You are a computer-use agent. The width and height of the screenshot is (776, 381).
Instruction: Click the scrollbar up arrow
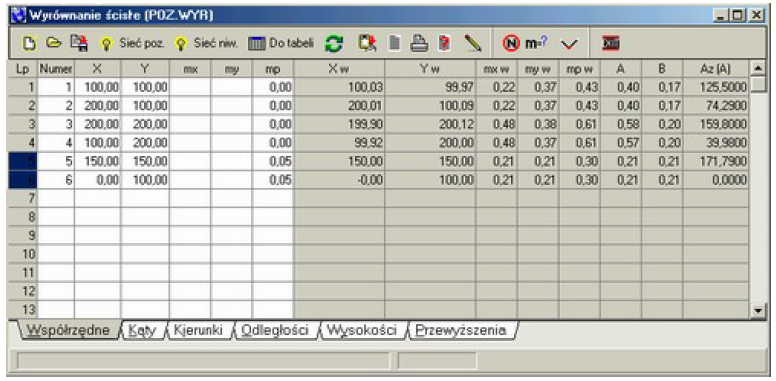pyautogui.click(x=757, y=68)
